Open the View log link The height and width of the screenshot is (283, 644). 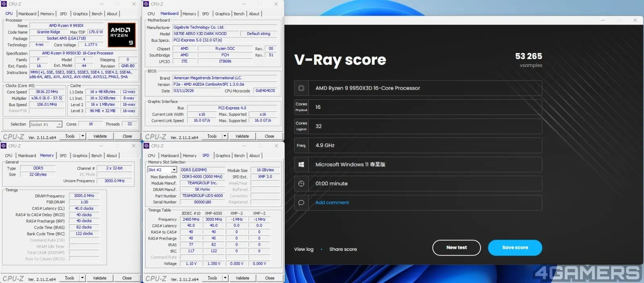tap(303, 249)
